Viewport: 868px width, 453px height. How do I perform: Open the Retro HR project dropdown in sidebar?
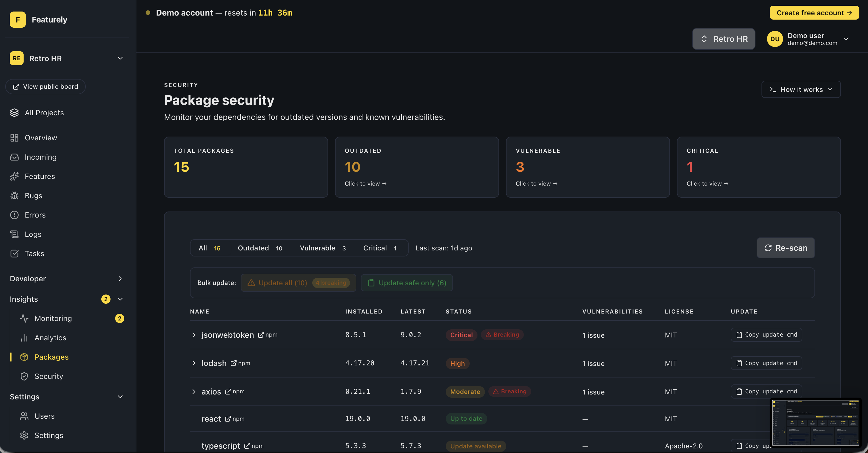[x=120, y=58]
